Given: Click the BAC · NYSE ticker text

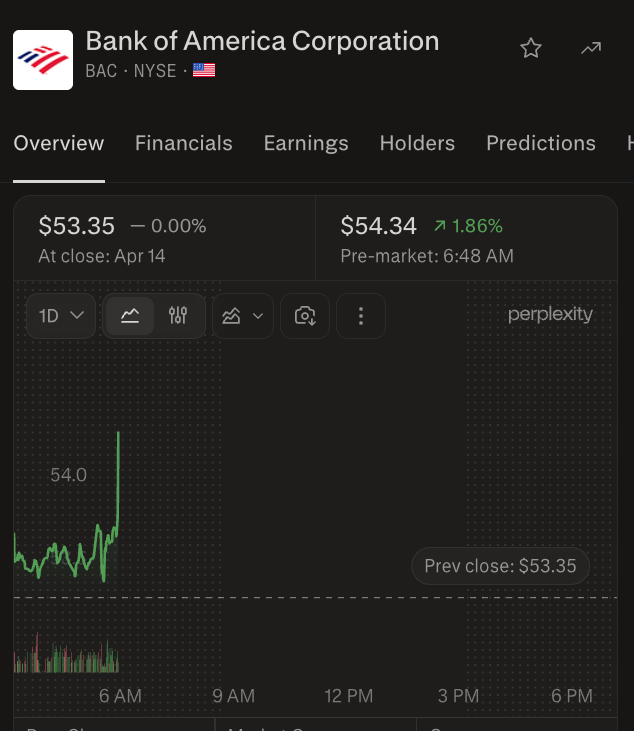Looking at the screenshot, I should [x=131, y=71].
